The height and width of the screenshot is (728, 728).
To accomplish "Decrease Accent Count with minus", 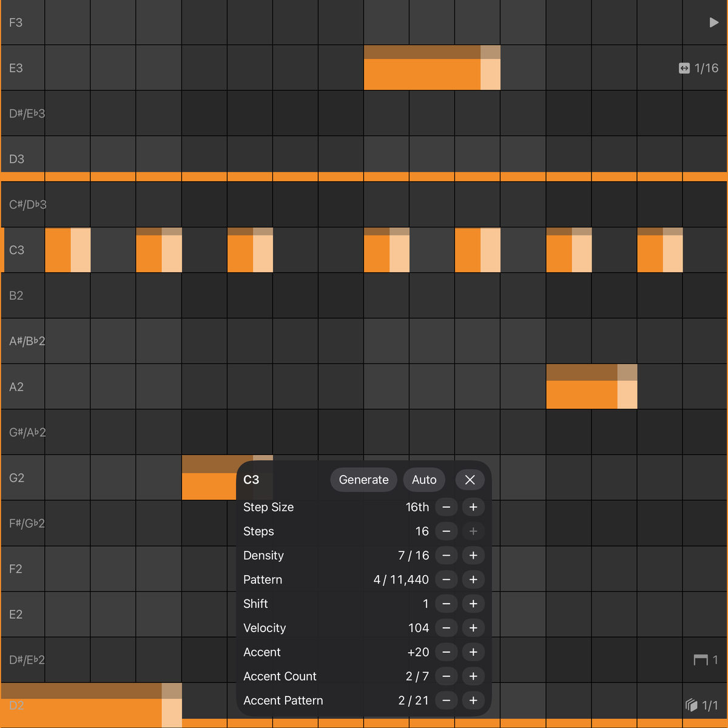I will (447, 676).
